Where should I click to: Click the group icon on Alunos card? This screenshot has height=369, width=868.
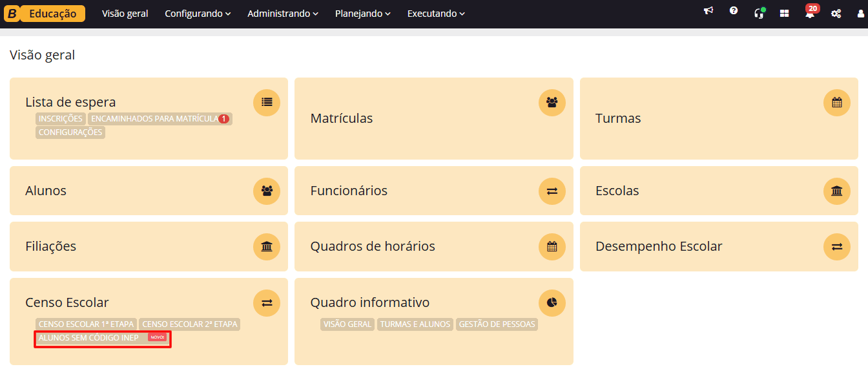(x=267, y=191)
